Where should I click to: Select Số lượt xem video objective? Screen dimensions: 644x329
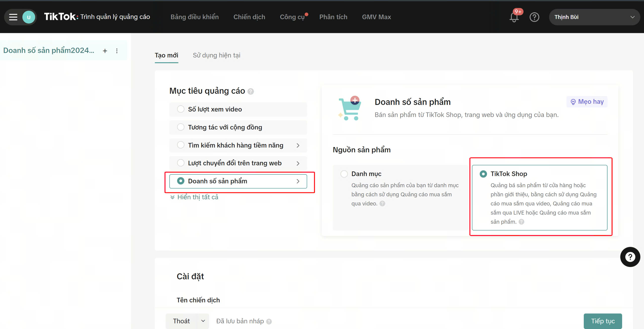pyautogui.click(x=238, y=109)
